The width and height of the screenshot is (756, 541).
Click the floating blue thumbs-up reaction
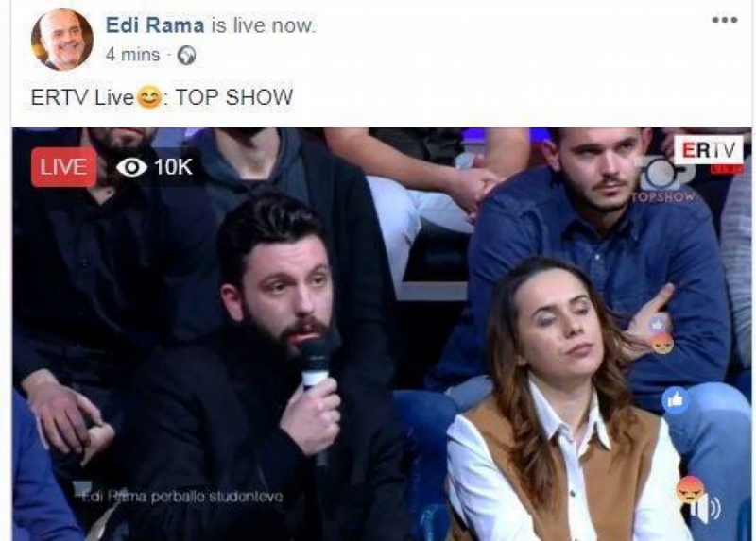[x=675, y=399]
